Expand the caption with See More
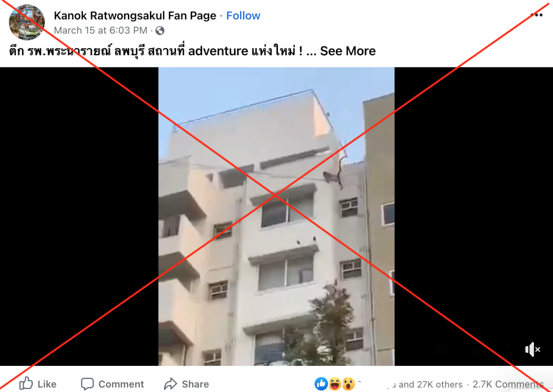 point(348,51)
